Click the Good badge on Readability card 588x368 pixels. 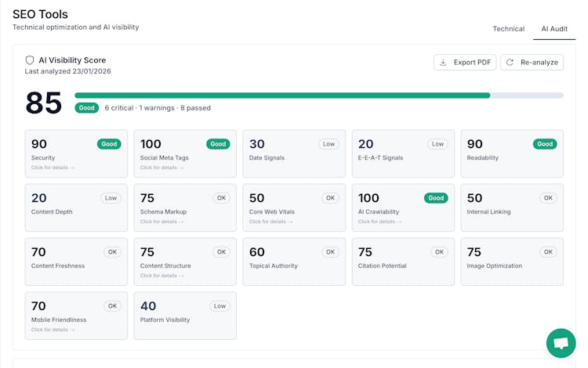[x=545, y=144]
